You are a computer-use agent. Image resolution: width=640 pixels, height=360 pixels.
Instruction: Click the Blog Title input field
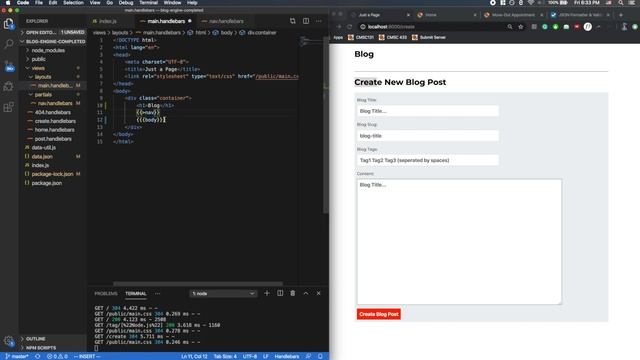click(x=427, y=111)
